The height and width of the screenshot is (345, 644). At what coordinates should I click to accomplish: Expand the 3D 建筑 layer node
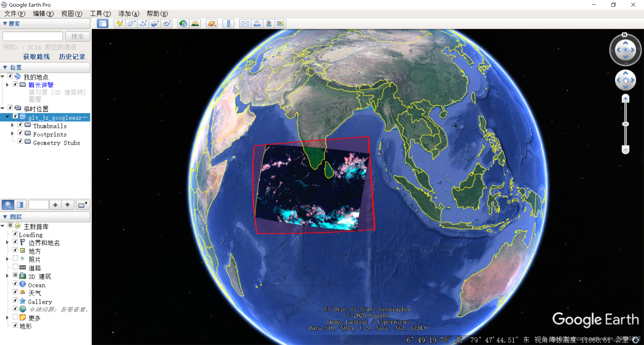tap(7, 276)
